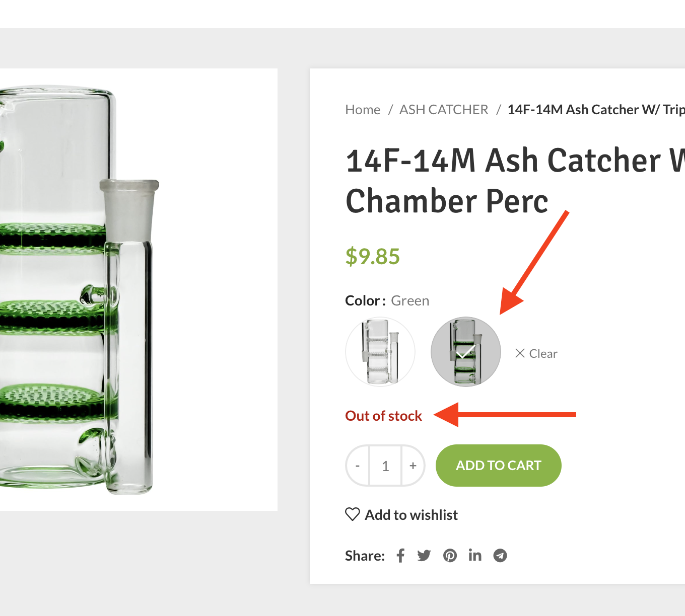The image size is (685, 616).
Task: Add the product to cart
Action: tap(499, 466)
